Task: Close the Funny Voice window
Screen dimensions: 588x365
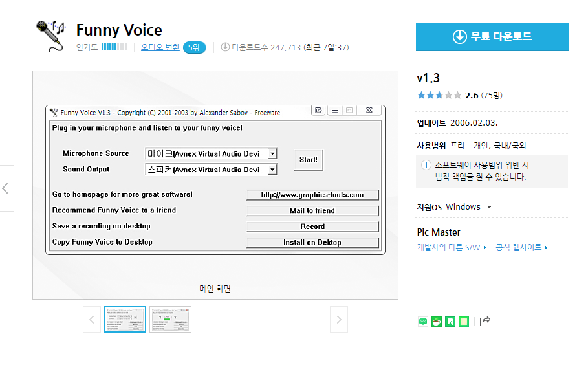Action: tap(369, 110)
